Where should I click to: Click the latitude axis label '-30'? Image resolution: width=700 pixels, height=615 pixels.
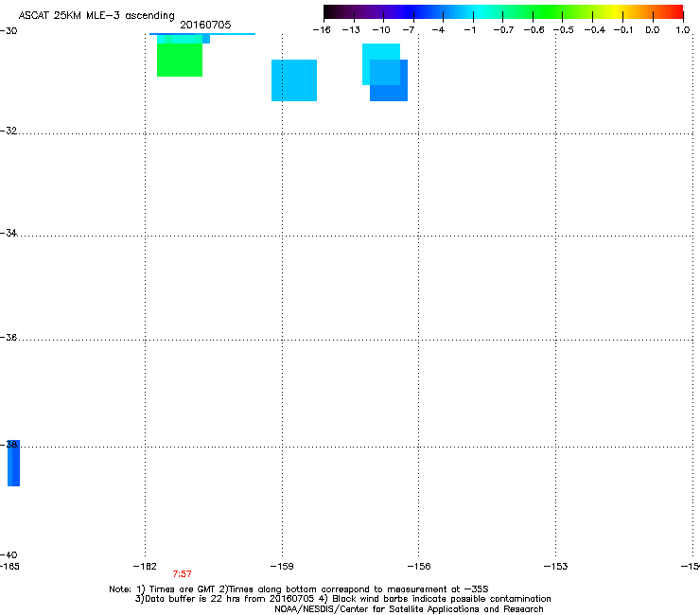click(x=9, y=31)
